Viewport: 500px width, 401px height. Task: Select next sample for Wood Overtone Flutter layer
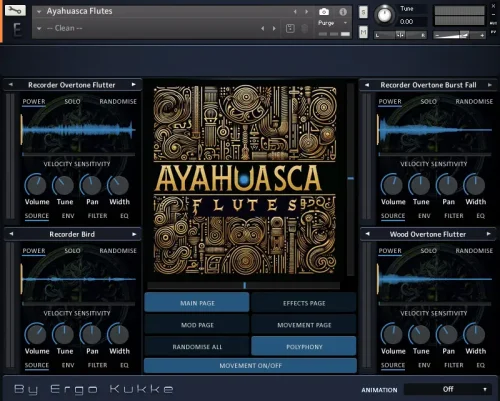pos(489,234)
